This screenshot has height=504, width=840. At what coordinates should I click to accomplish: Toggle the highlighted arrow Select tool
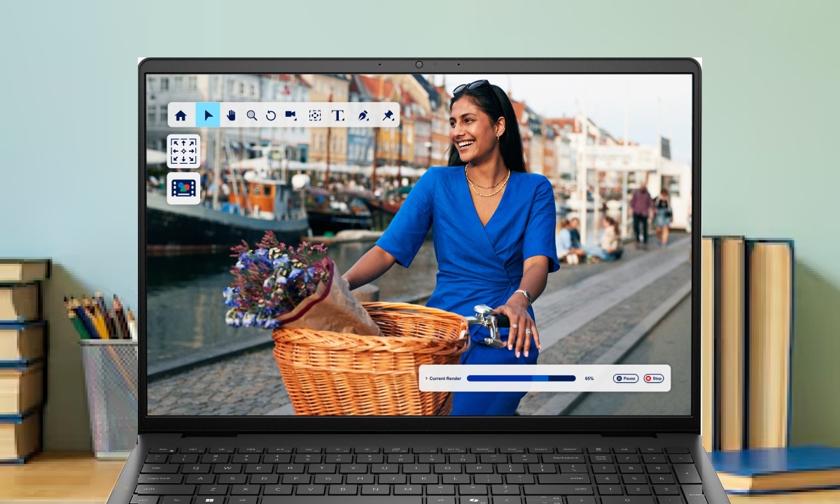click(x=208, y=116)
